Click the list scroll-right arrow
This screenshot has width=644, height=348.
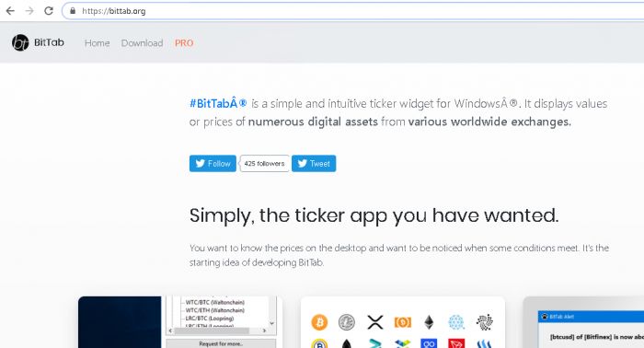point(264,331)
